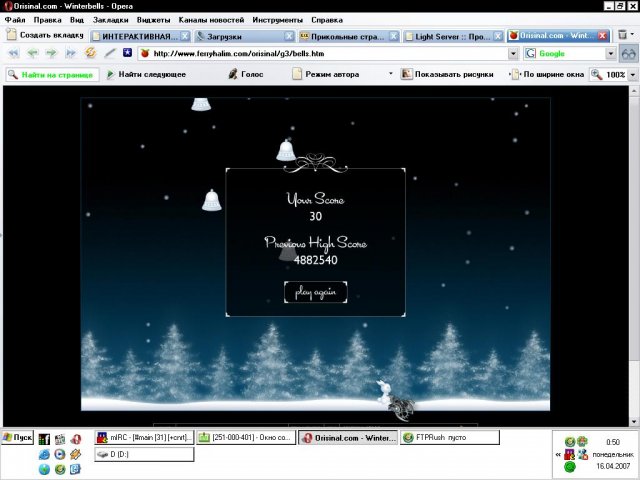Open the Виджеты menu
The image size is (640, 480).
coord(153,20)
